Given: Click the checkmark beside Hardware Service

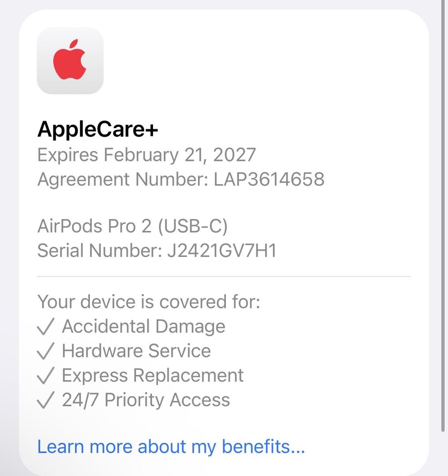Looking at the screenshot, I should click(x=46, y=352).
